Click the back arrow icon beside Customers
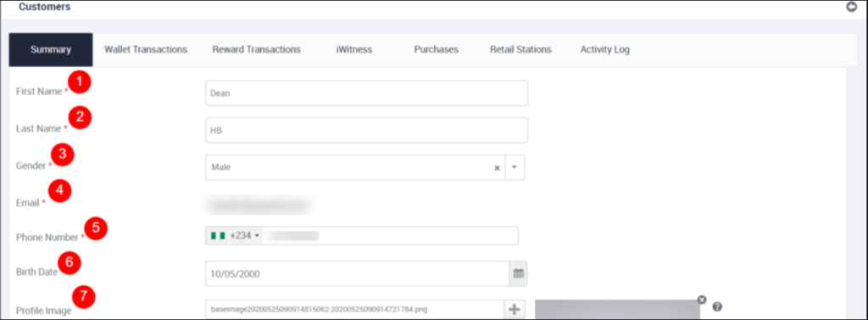Screen dimensions: 868x320 point(851,7)
